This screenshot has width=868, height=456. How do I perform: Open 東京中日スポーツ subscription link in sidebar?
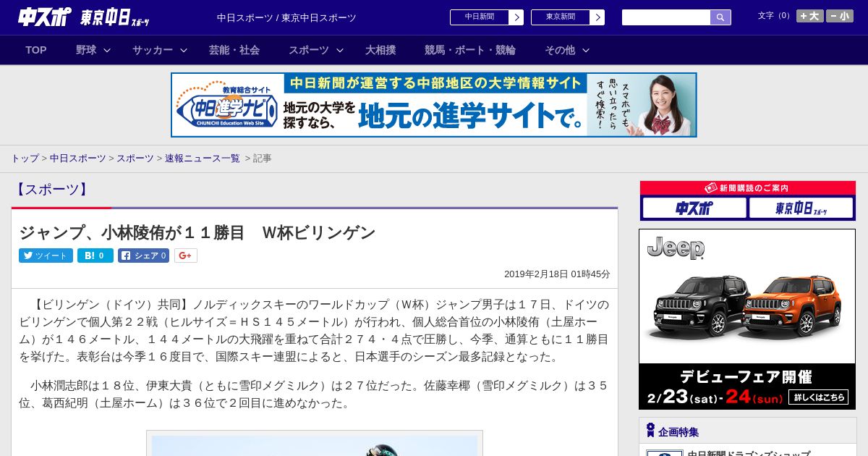[x=801, y=208]
